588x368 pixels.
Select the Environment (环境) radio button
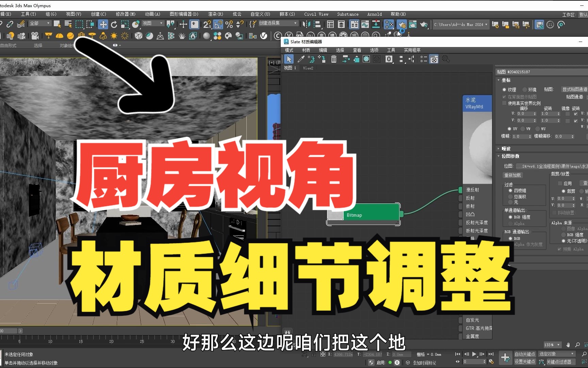point(524,90)
